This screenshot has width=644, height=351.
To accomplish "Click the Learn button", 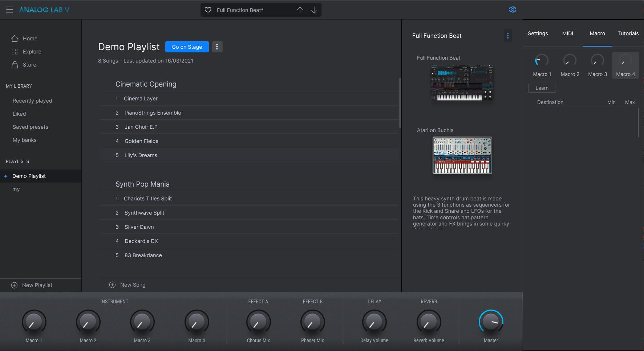I will pyautogui.click(x=542, y=88).
